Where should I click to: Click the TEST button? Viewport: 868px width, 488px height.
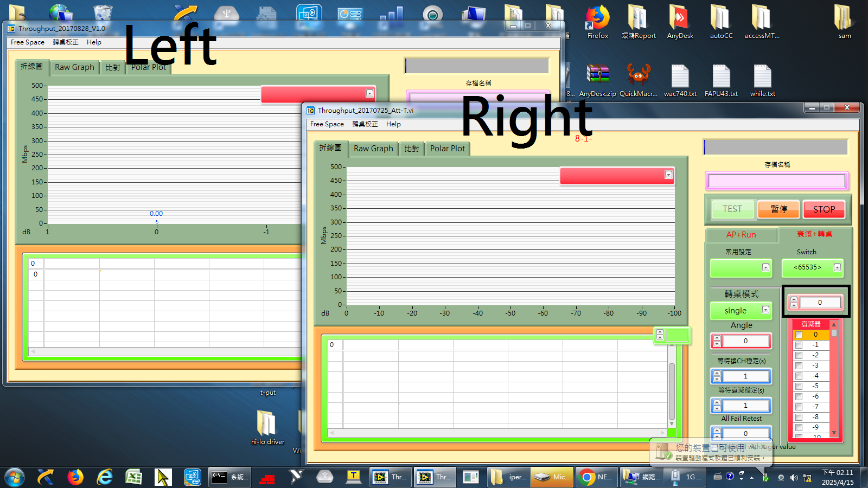(x=732, y=209)
